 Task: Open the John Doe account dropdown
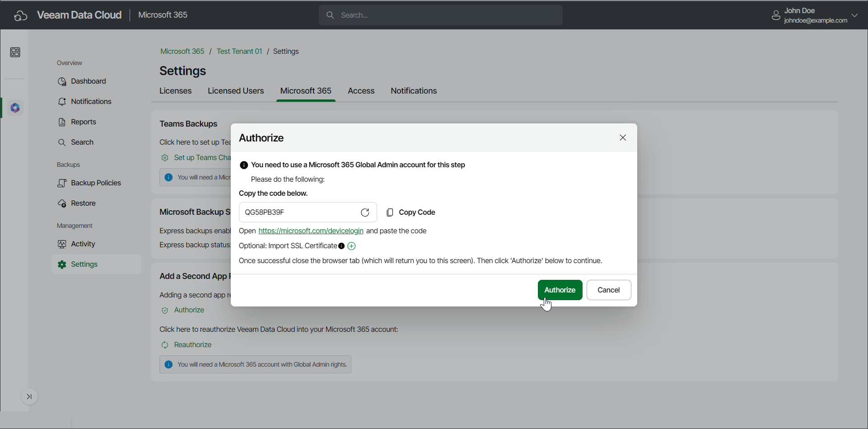point(815,15)
